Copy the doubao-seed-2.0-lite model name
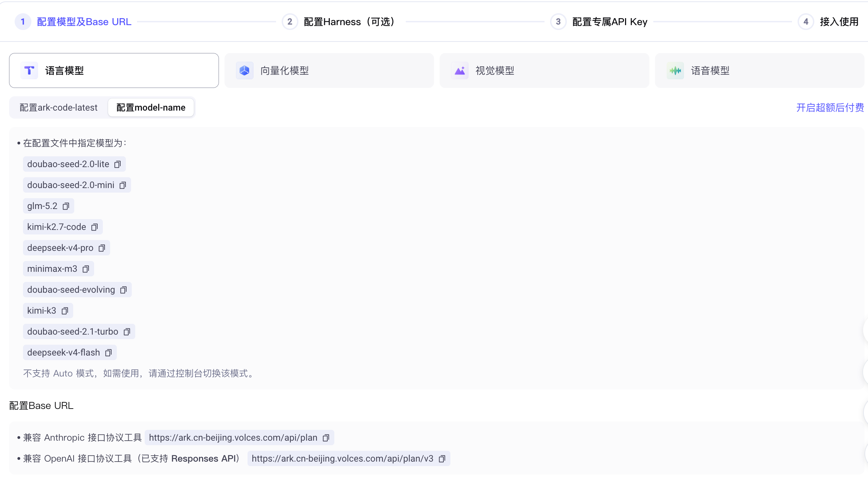Viewport: 868px width, 478px height. (x=117, y=164)
